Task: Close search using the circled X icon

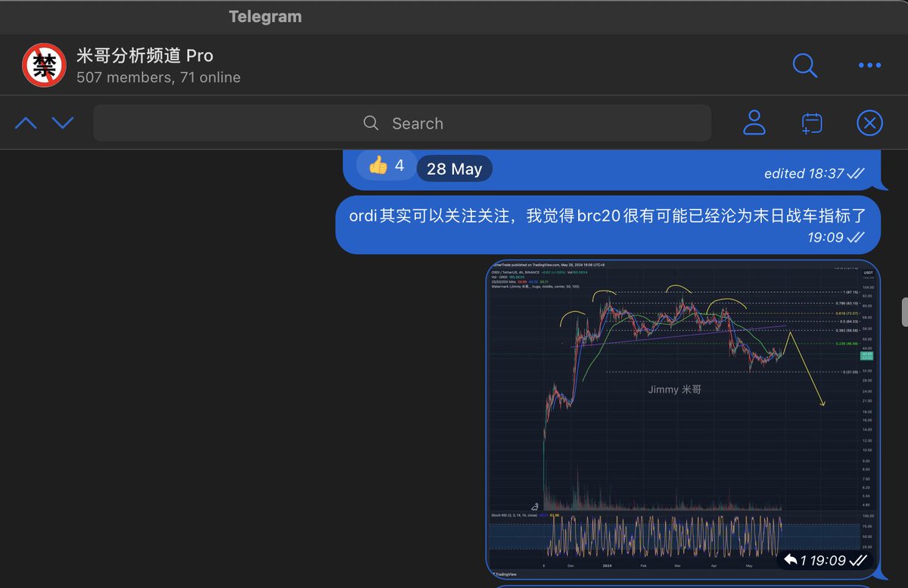Action: [x=869, y=123]
